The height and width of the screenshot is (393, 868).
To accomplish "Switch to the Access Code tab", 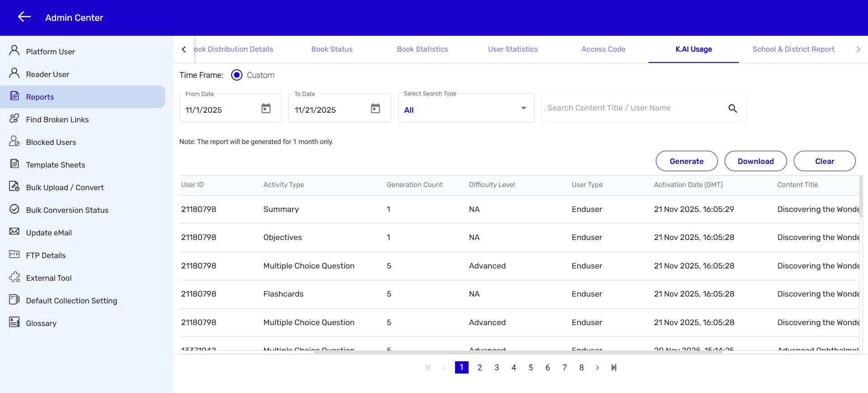I will coord(603,49).
